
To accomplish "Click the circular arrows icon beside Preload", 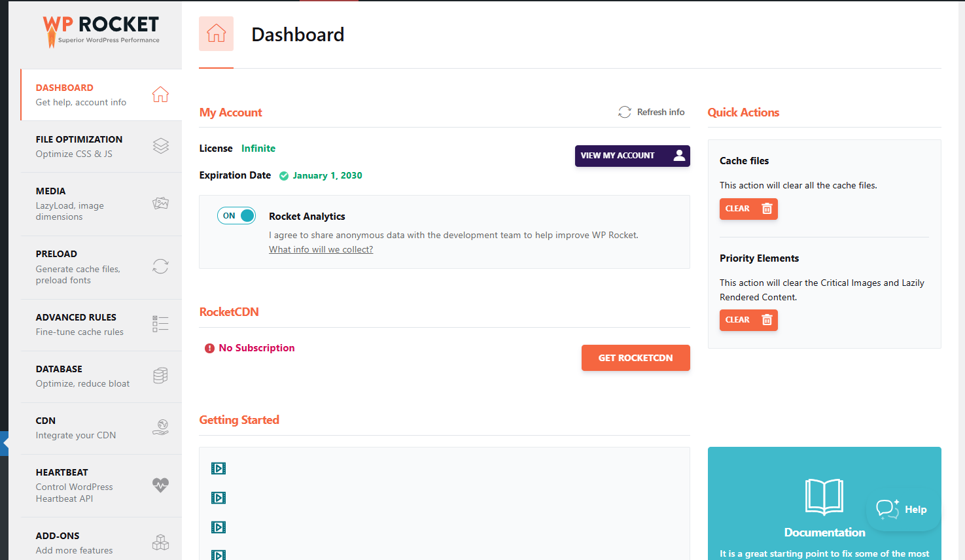I will (160, 266).
